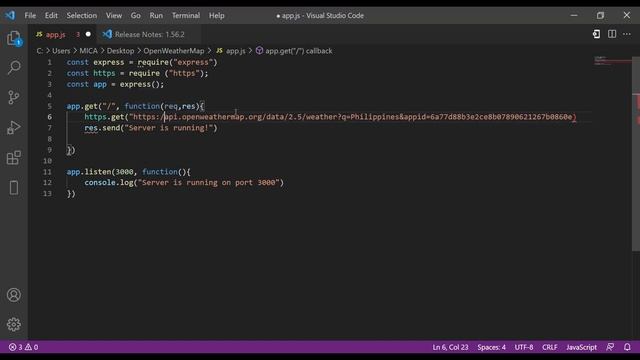Expand the app.get("/") callback breadcrumb
The height and width of the screenshot is (360, 640).
(x=294, y=51)
